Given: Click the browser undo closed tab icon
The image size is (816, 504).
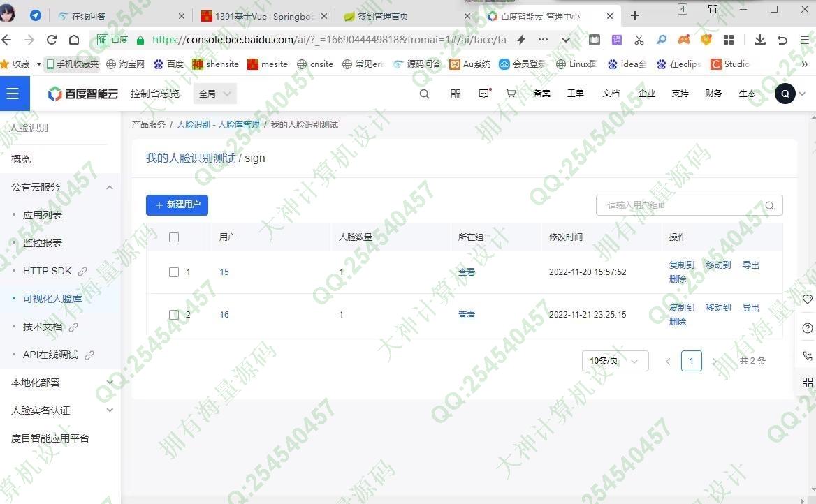Looking at the screenshot, I should (x=782, y=40).
